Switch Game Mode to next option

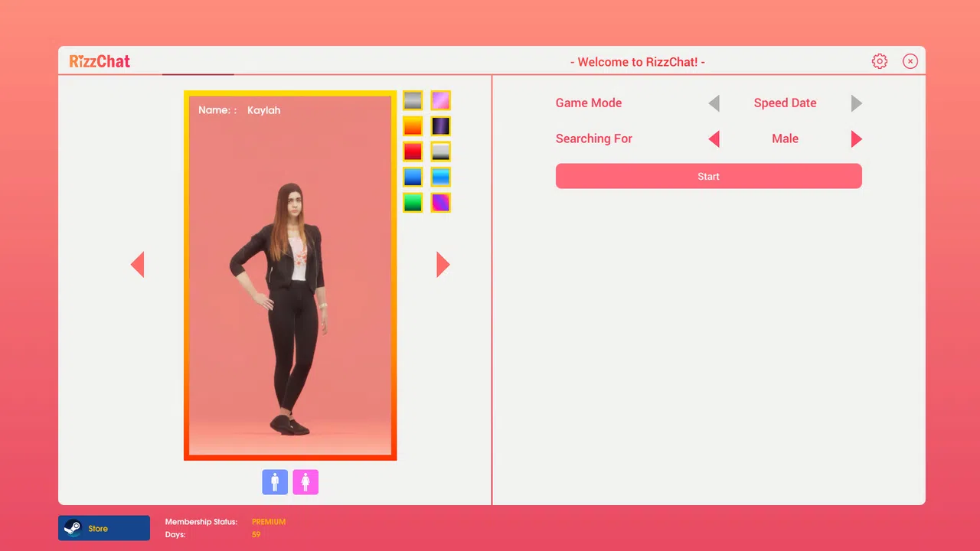point(857,103)
